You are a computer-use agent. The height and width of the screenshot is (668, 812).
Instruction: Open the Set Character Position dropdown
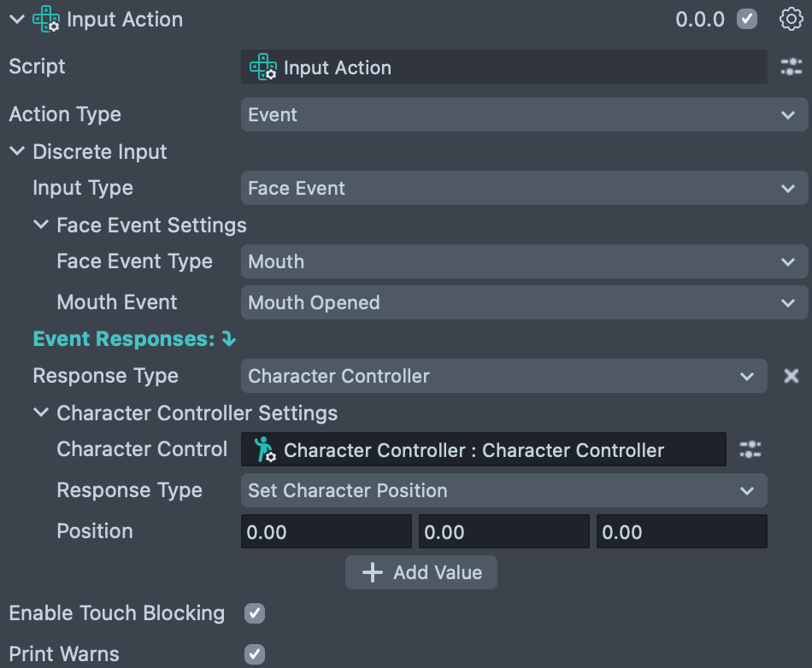[x=503, y=490]
